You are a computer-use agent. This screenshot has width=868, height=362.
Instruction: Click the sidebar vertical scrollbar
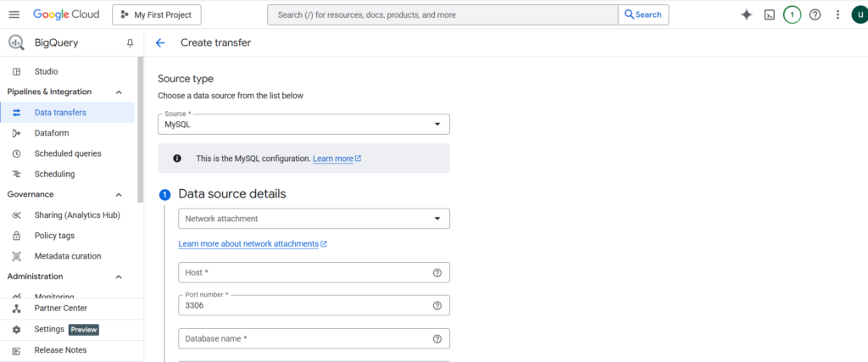(x=141, y=130)
